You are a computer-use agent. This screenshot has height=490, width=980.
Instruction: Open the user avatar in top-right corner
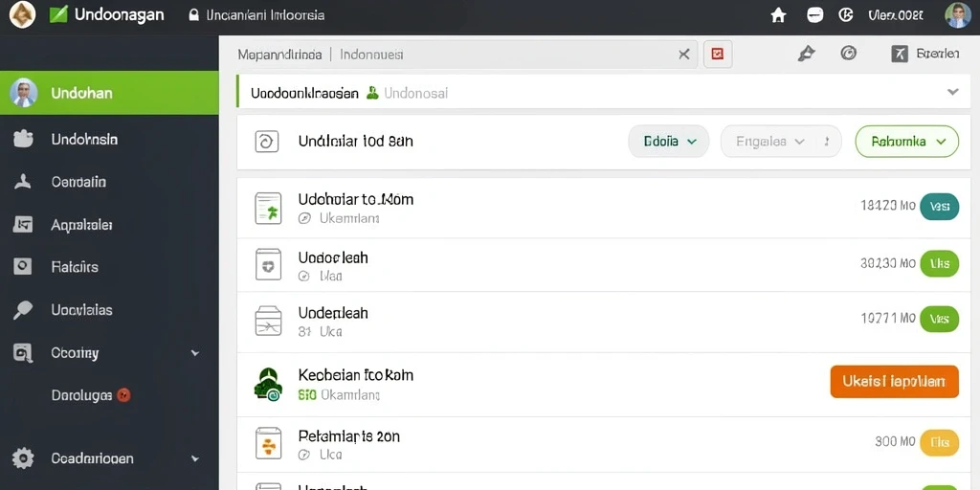pos(957,15)
